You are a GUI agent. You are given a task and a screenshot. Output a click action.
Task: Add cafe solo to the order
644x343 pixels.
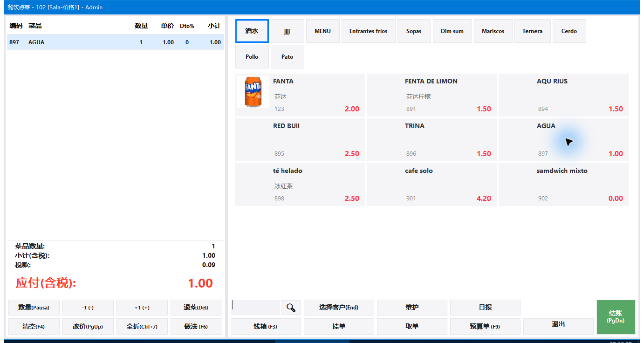tap(432, 185)
